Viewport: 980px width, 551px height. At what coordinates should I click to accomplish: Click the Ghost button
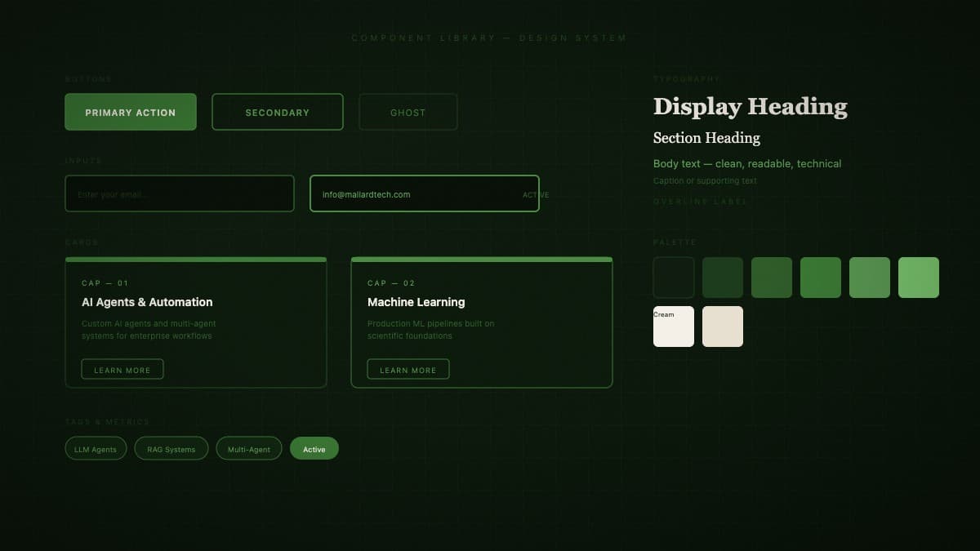408,112
